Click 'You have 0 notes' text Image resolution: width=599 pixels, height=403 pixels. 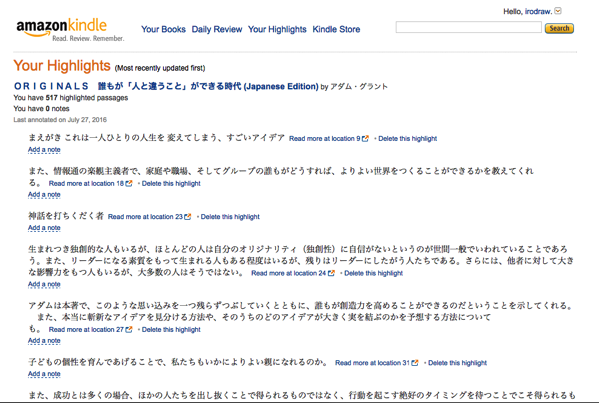41,108
